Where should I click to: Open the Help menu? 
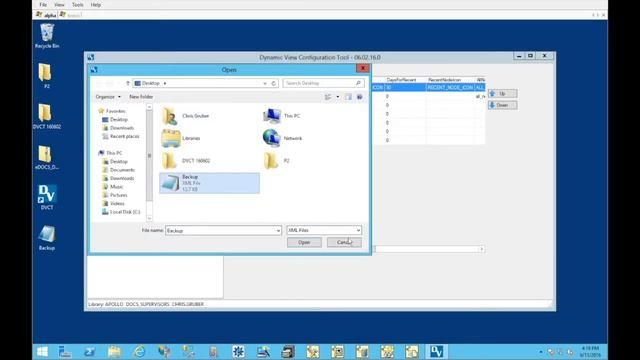click(96, 5)
